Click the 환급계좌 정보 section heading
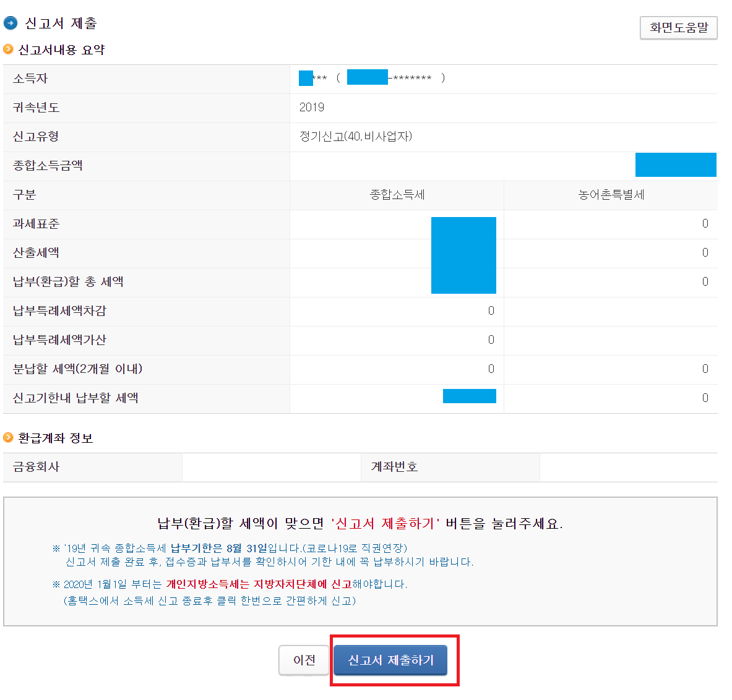732x700 pixels. tap(56, 438)
